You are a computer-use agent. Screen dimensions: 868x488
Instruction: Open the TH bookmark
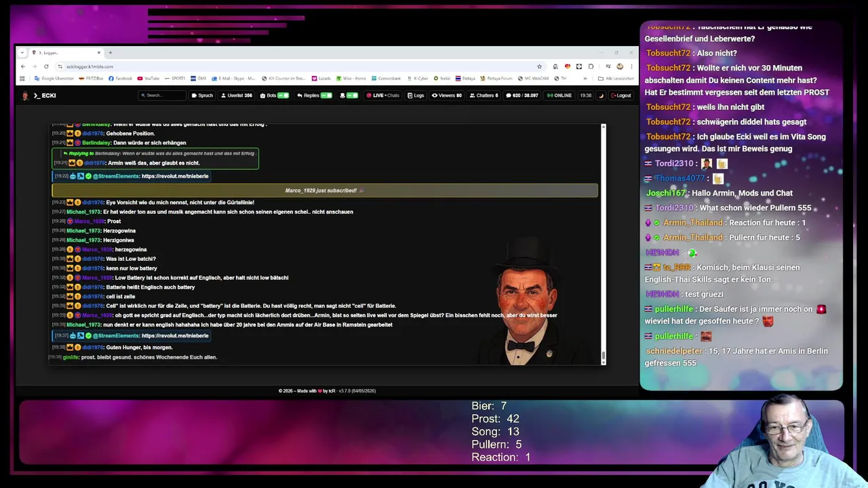coord(559,79)
